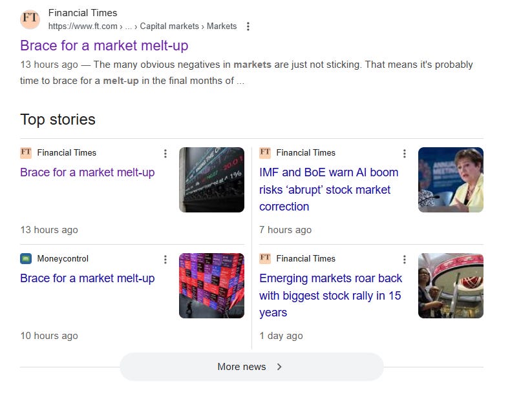Click 'Financial Times' source on the IMF card
Viewport: 532px width, 401px height.
(306, 153)
